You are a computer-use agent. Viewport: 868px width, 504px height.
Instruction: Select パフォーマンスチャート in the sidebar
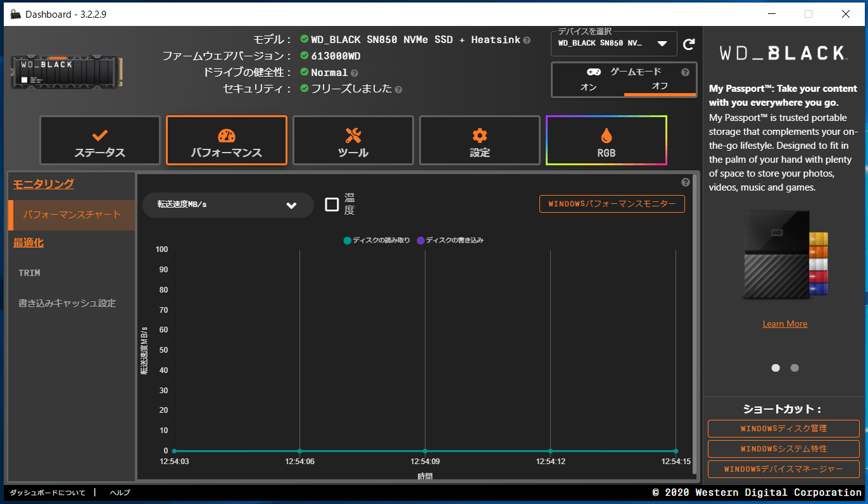tap(72, 215)
